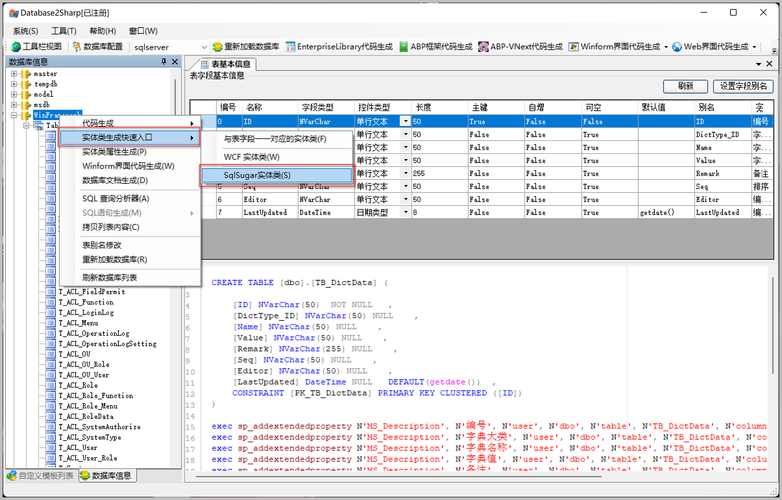Viewport: 782px width, 500px height.
Task: Expand the master database node
Action: click(14, 74)
